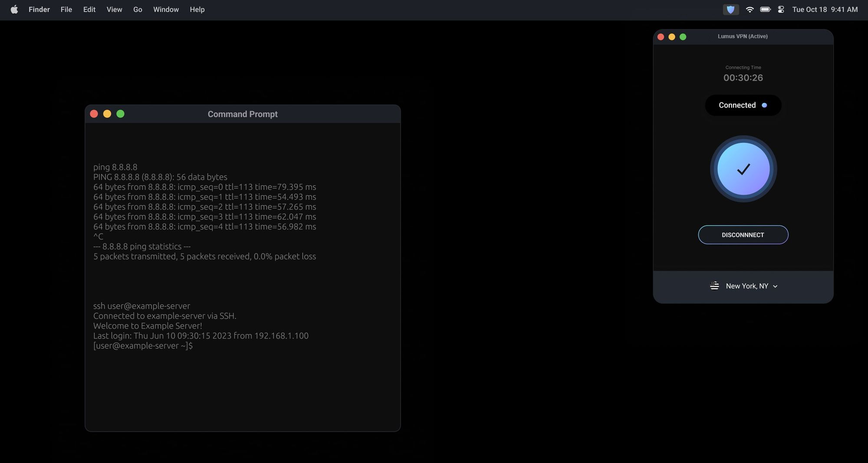The width and height of the screenshot is (868, 463).
Task: Open the Apple logo menu
Action: (x=14, y=10)
